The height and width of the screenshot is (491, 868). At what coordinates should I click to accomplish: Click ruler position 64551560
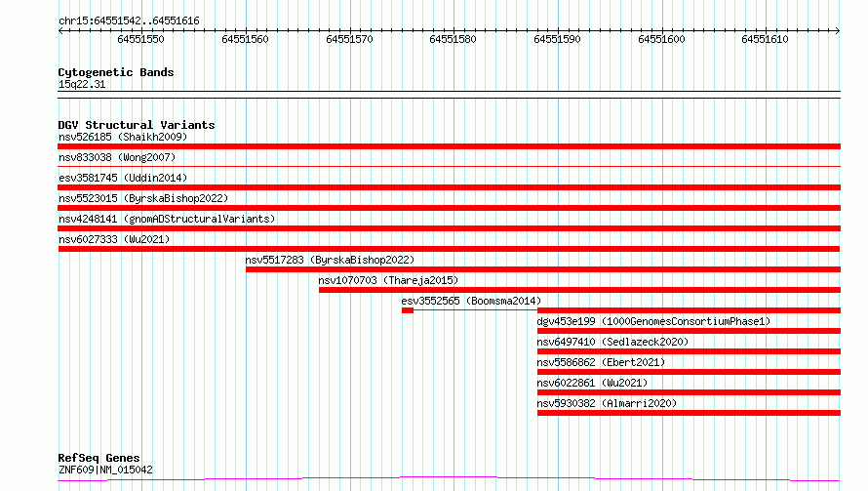(x=245, y=39)
